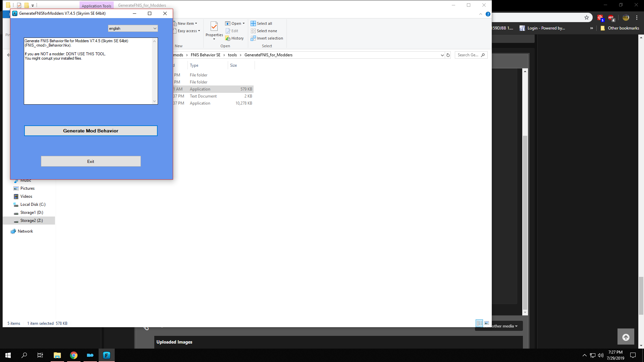Click the Exit button in FNIS tool
This screenshot has height=362, width=644.
click(x=91, y=161)
